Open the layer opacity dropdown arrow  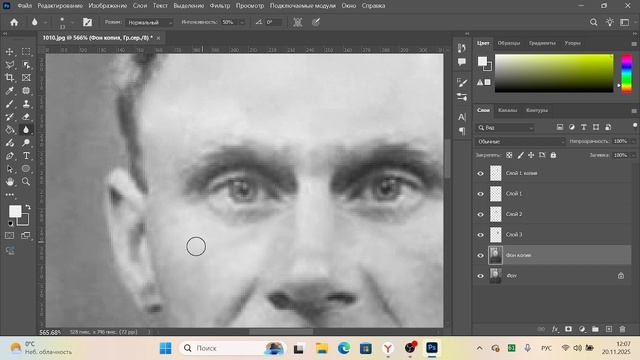pos(633,141)
